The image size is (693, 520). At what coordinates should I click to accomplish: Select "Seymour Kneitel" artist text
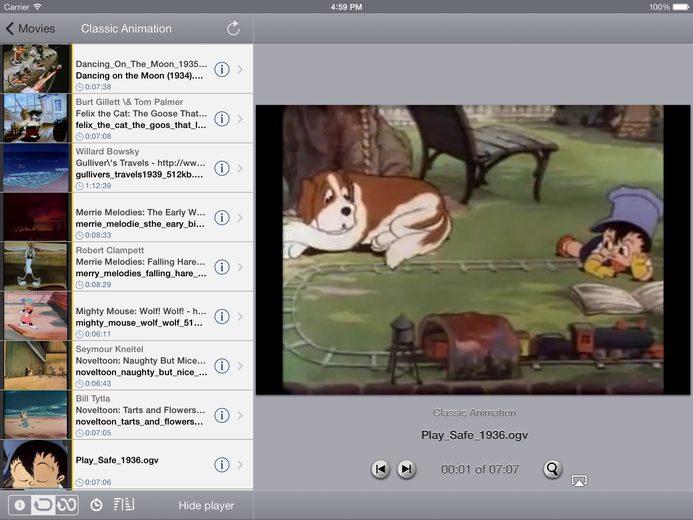(x=110, y=349)
